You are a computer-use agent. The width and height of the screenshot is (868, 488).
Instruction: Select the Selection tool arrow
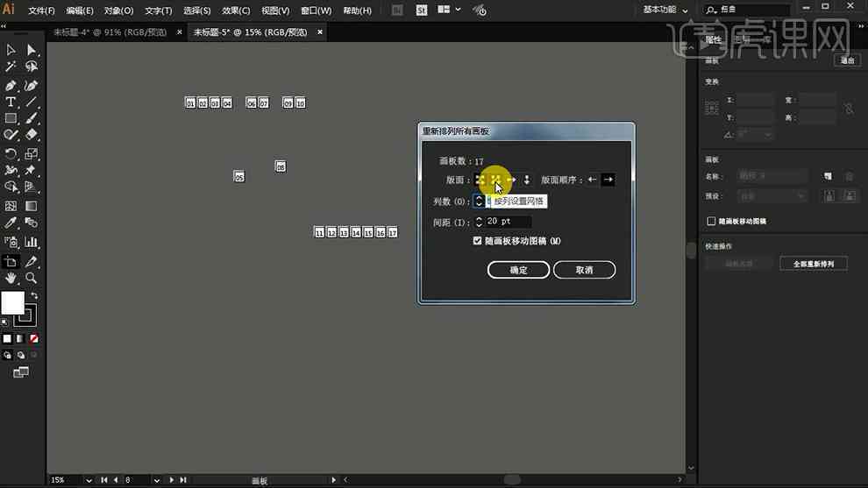[x=11, y=50]
